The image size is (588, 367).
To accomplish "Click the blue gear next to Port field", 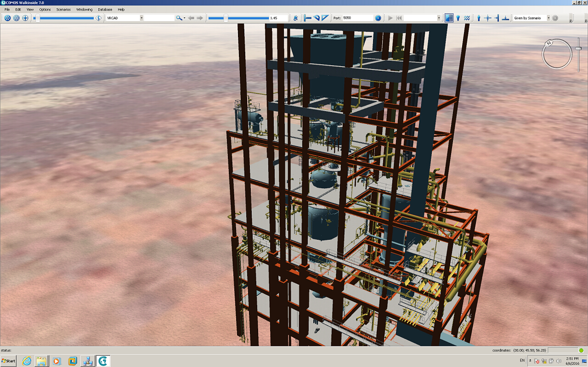I will (378, 18).
